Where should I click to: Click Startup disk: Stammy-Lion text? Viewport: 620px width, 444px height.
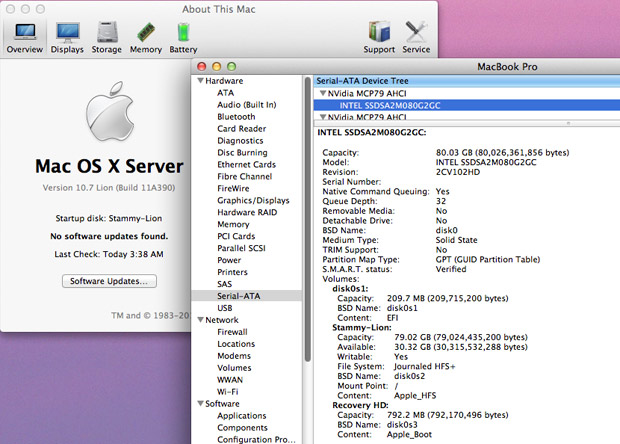point(109,218)
